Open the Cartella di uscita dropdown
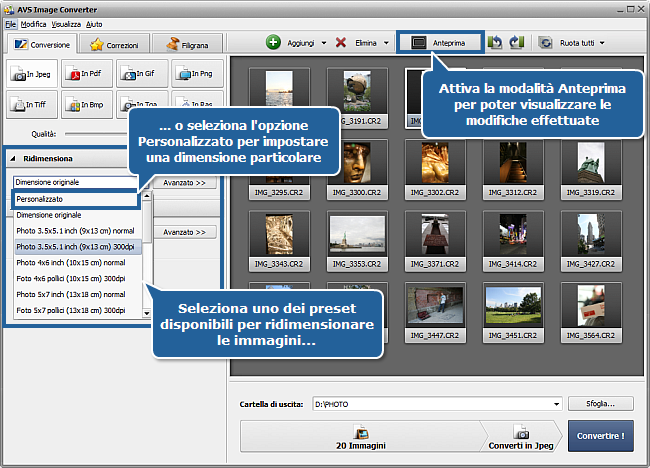 point(556,404)
